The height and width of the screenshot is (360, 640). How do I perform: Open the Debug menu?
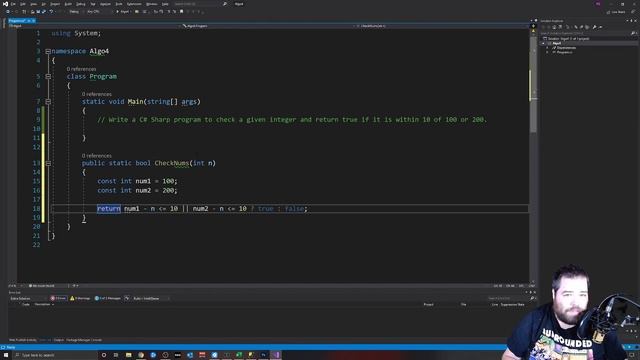pos(81,4)
